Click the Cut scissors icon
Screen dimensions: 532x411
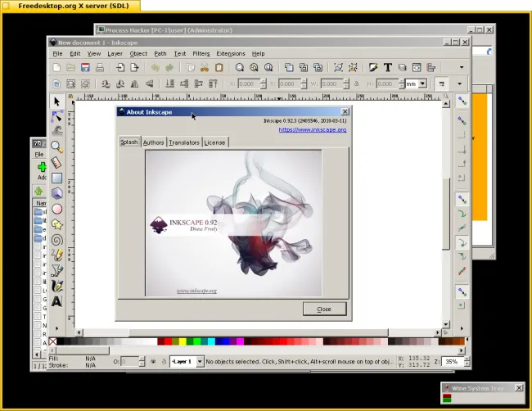click(x=205, y=67)
